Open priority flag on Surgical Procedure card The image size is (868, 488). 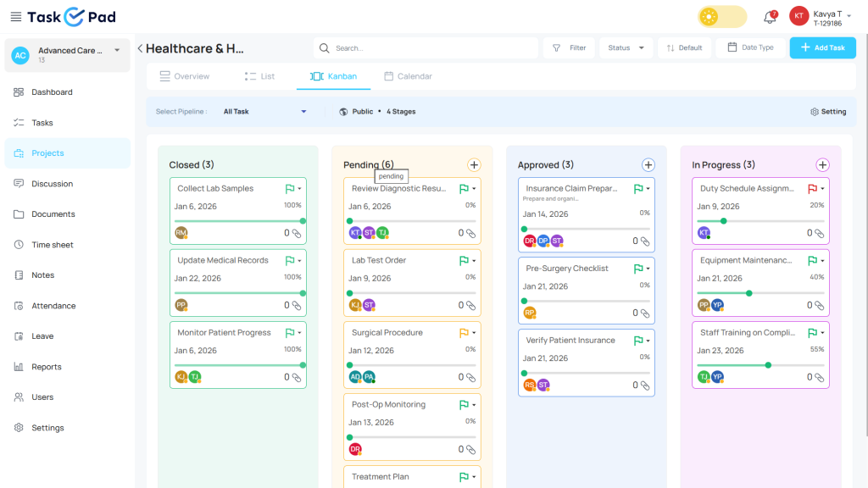pos(464,333)
